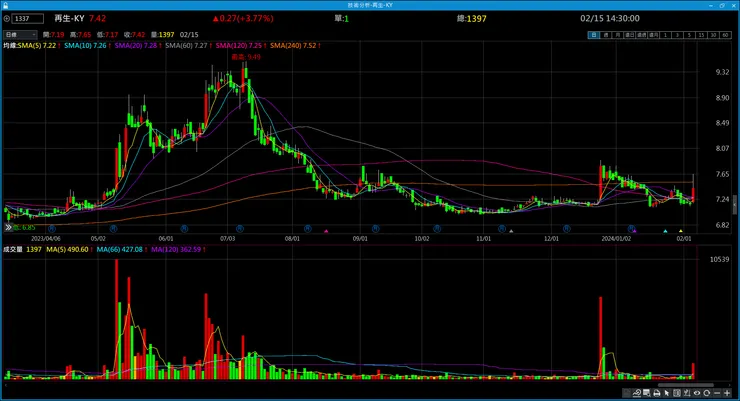Switch to 1-minute period button

pyautogui.click(x=665, y=35)
